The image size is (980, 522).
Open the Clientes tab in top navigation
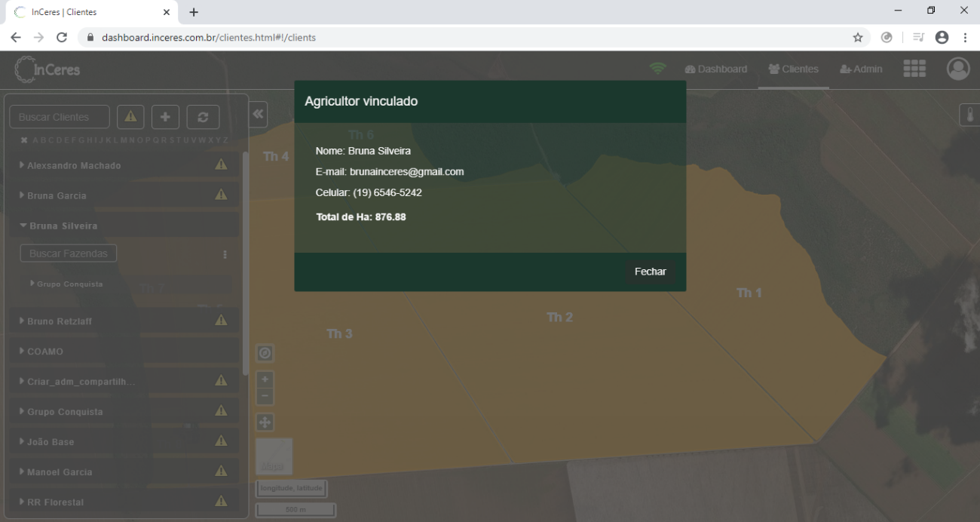pyautogui.click(x=794, y=69)
